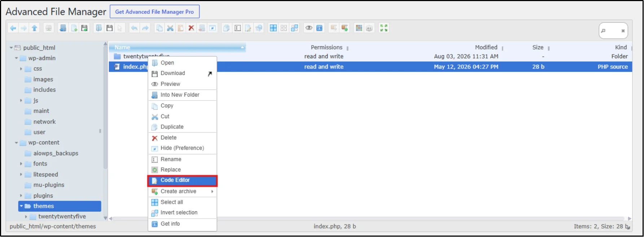Open the Create archive submenu
The image size is (644, 237).
[182, 192]
